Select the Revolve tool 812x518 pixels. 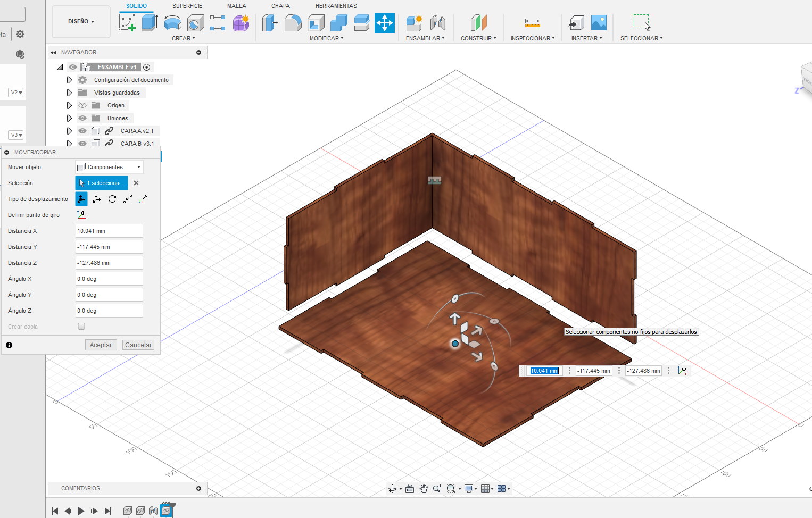click(172, 23)
